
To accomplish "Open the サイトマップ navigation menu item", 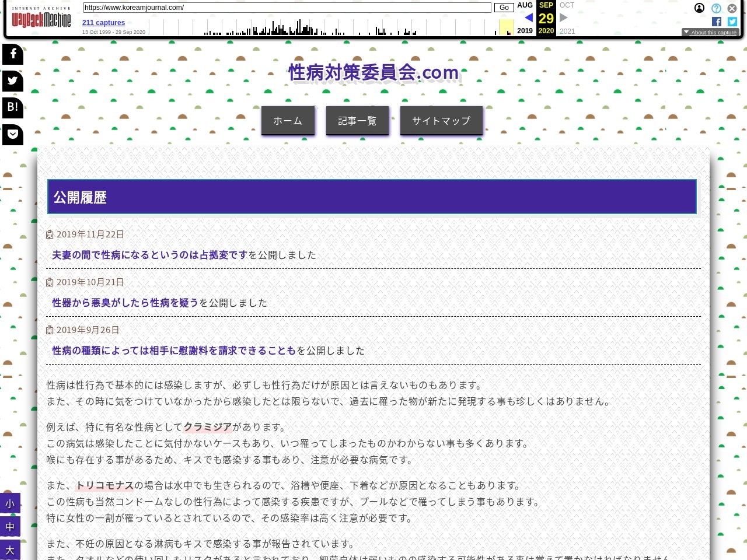I will (441, 121).
